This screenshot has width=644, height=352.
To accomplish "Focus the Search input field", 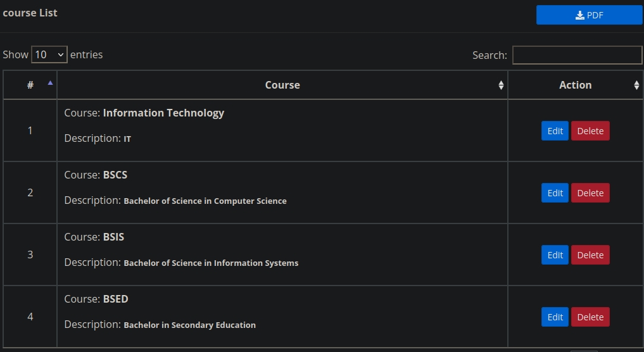I will [577, 55].
